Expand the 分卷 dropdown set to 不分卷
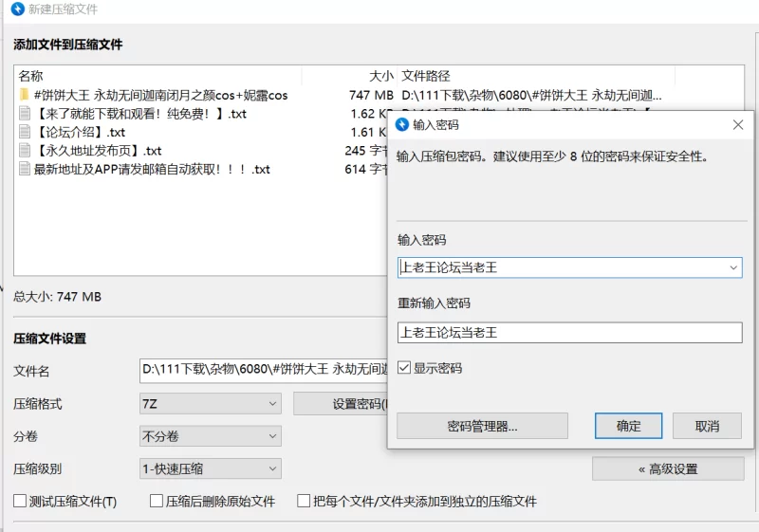 211,436
